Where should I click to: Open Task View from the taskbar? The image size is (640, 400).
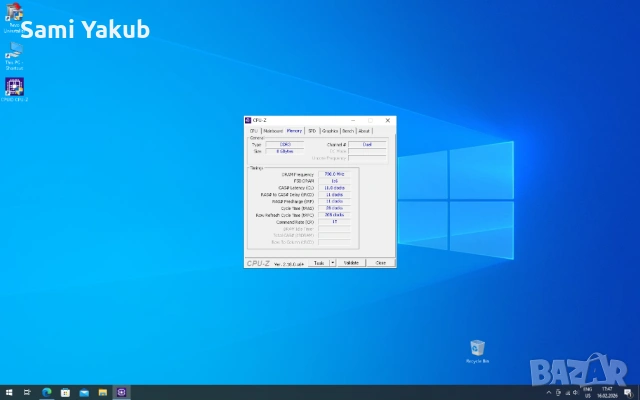pos(28,392)
